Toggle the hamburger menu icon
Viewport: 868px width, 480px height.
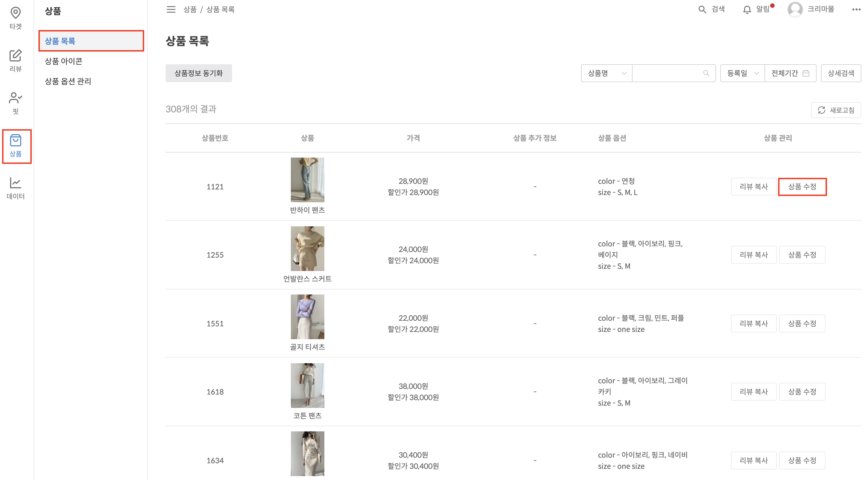pos(171,9)
